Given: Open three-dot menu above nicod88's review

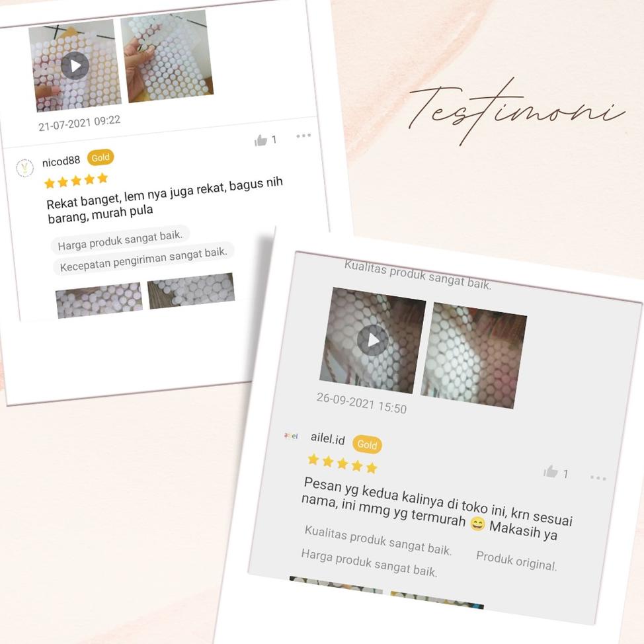Looking at the screenshot, I should [303, 136].
